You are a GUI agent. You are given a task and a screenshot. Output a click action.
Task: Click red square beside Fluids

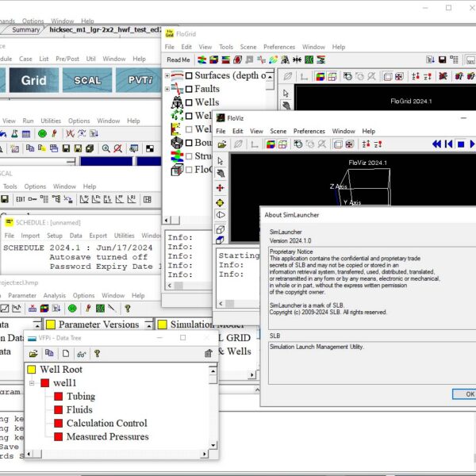tap(58, 410)
